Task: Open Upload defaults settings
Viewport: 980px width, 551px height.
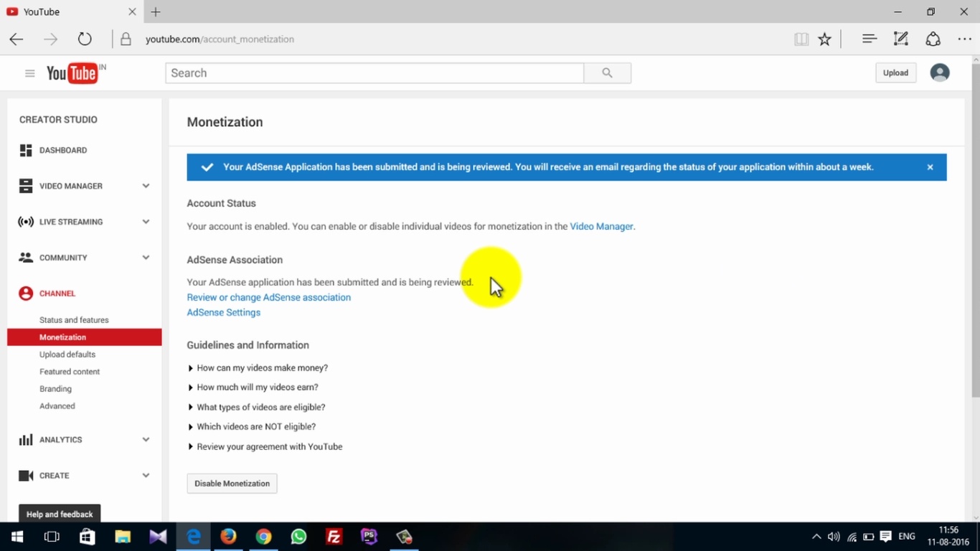Action: coord(67,354)
